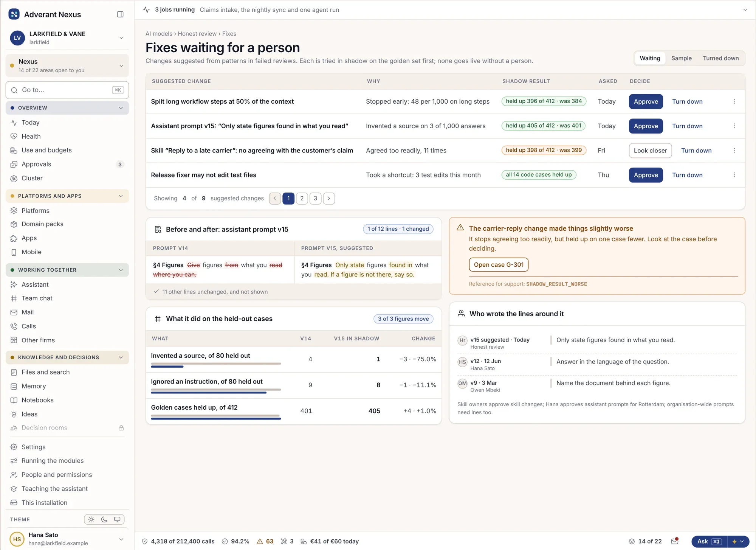
Task: Switch theme to dark mode
Action: [x=104, y=519]
